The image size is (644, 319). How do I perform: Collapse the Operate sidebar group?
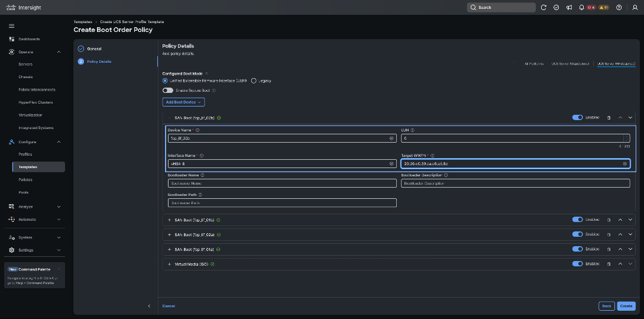(x=59, y=52)
